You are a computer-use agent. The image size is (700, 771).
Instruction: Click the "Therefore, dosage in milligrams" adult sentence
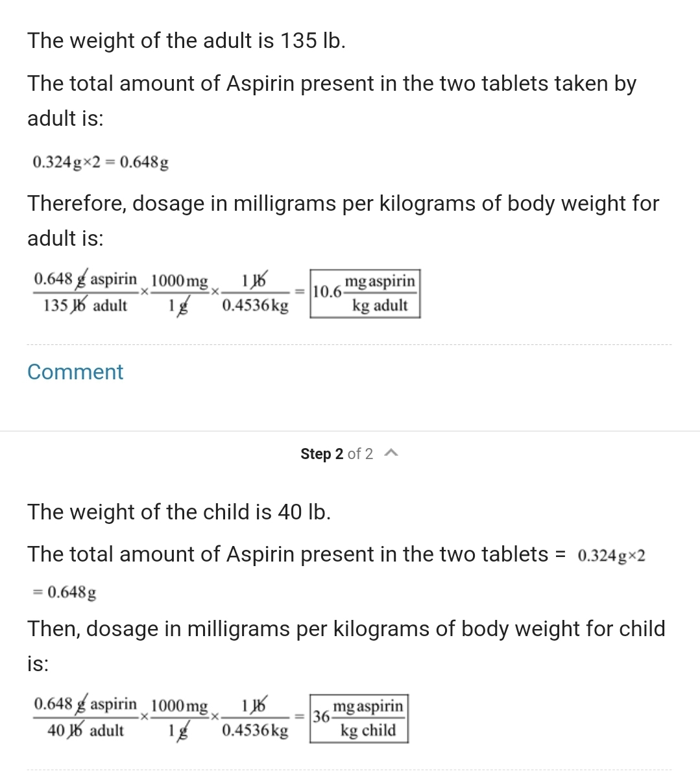343,204
